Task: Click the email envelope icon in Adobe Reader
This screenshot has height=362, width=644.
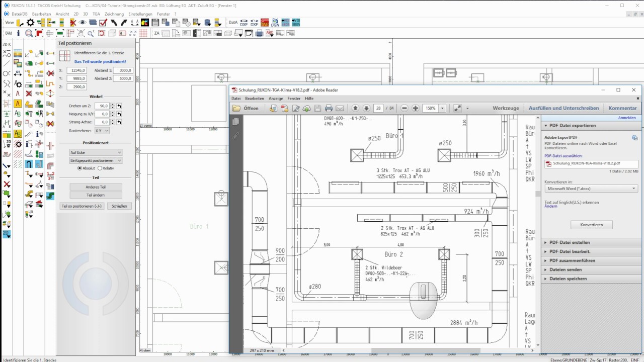Action: click(x=340, y=108)
